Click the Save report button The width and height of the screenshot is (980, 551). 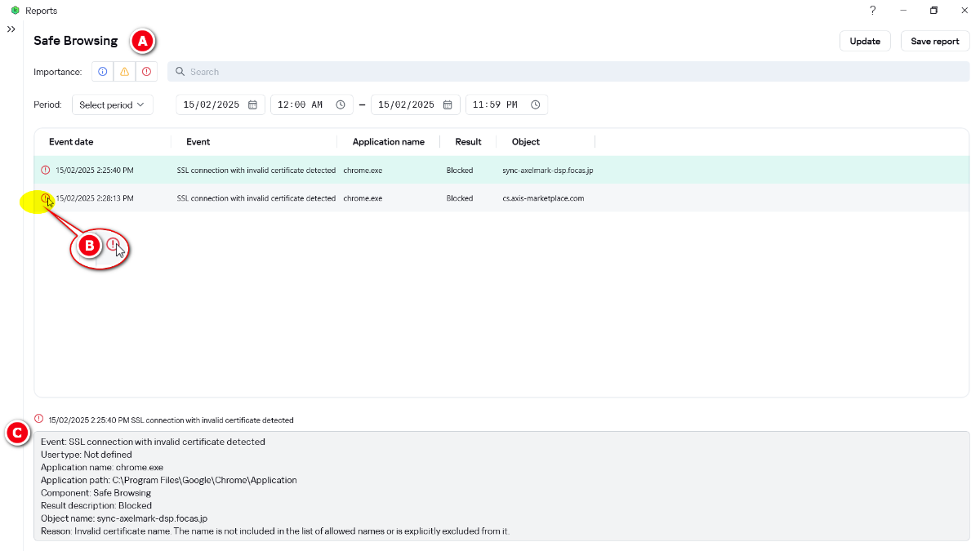point(934,41)
